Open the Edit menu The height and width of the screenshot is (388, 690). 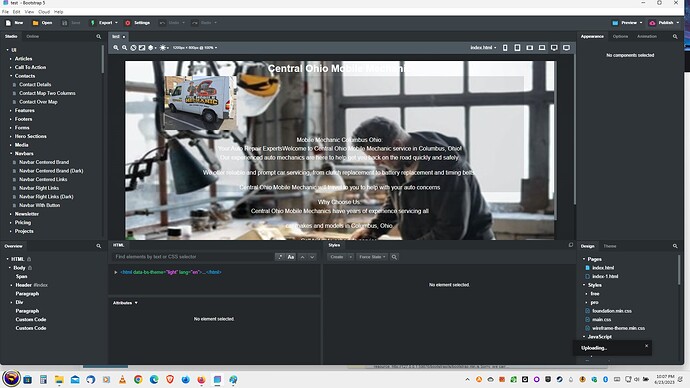[x=16, y=12]
